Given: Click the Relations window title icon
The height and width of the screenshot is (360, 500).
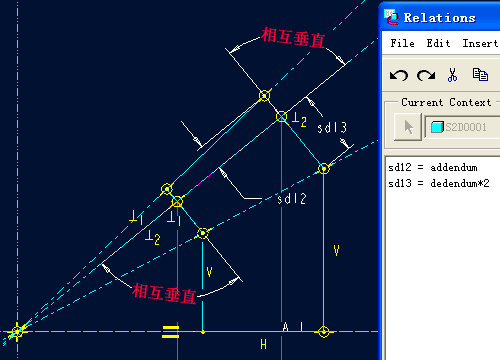Looking at the screenshot, I should (392, 17).
